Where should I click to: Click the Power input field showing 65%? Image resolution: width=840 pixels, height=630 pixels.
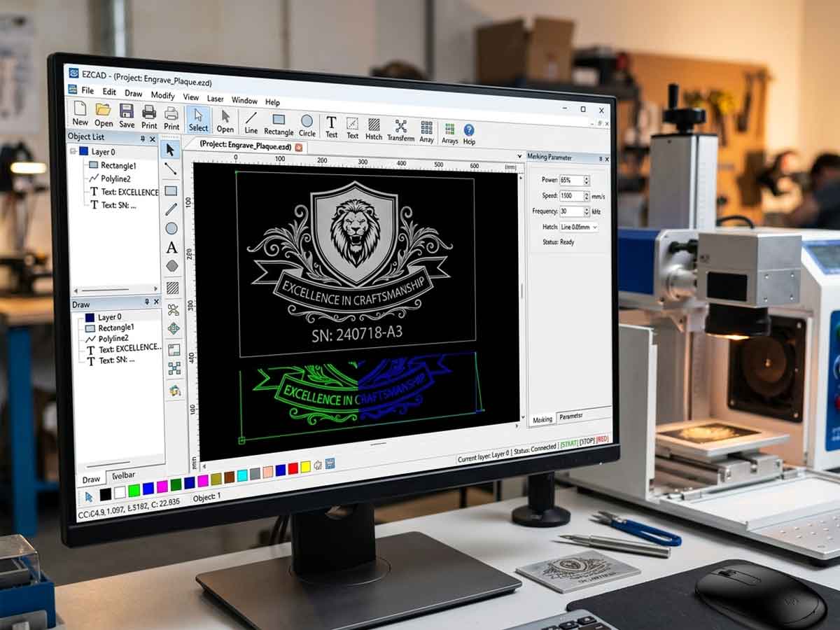(571, 180)
